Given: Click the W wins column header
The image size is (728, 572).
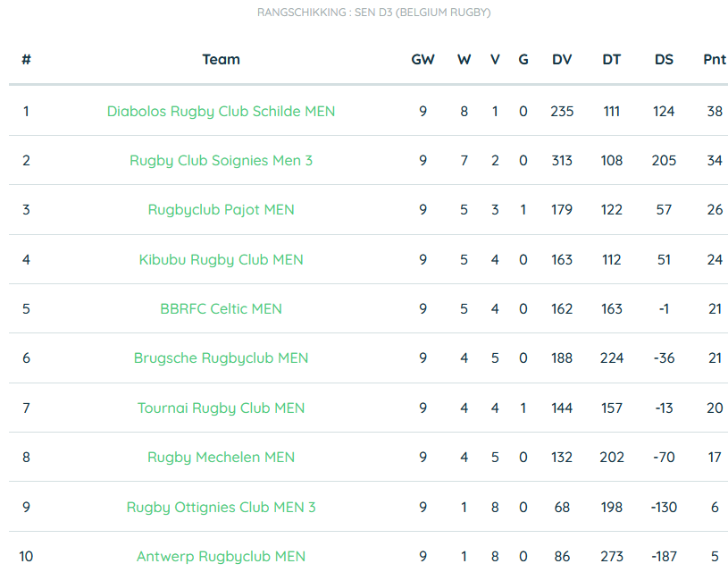Looking at the screenshot, I should (x=464, y=60).
